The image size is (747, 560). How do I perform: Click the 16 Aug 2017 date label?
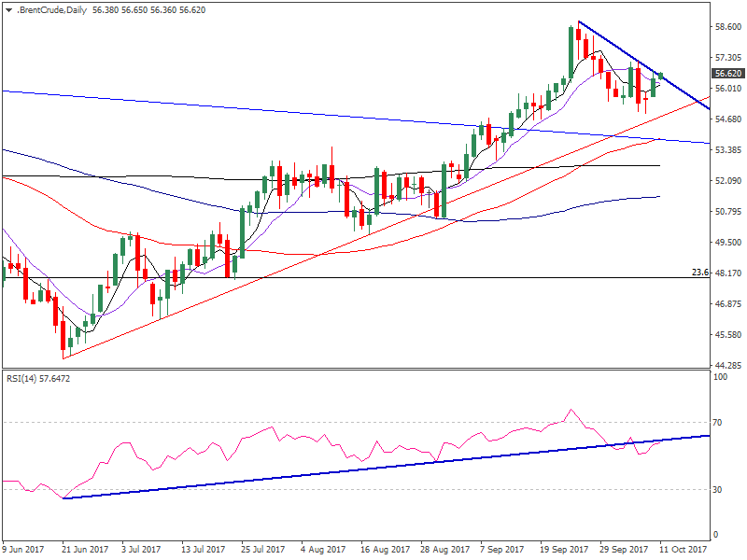pos(385,549)
